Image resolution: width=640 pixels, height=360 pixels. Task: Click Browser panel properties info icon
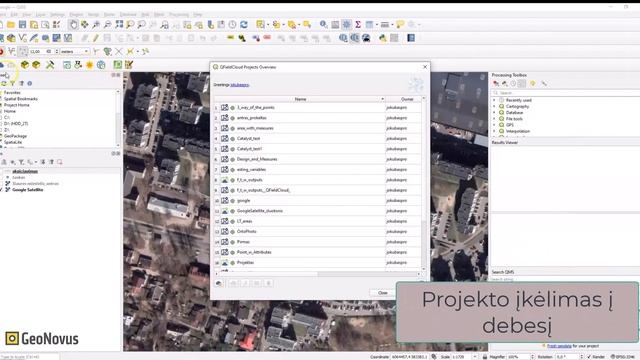point(30,83)
